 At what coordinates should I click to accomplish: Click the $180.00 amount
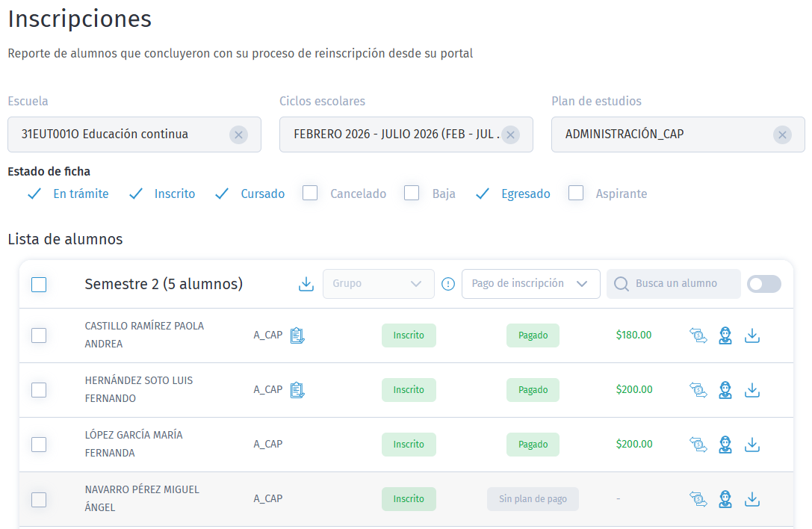coord(634,335)
